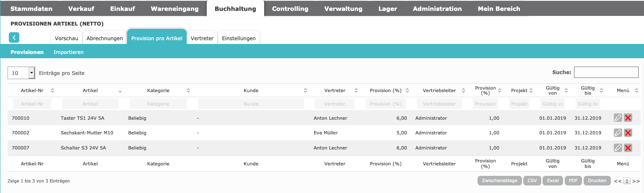Delete the Taster TS1 24V 5A provision row
The height and width of the screenshot is (193, 644).
[628, 118]
